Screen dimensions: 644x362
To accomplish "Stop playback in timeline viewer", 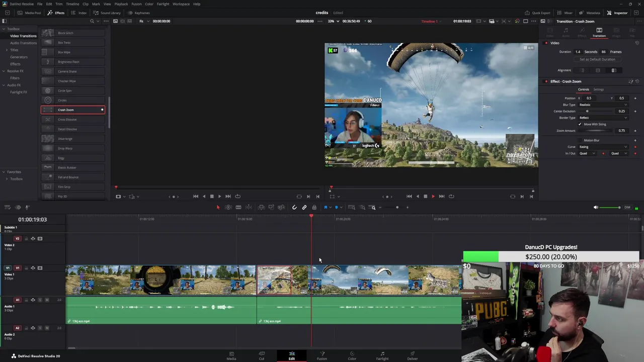I will click(x=425, y=197).
